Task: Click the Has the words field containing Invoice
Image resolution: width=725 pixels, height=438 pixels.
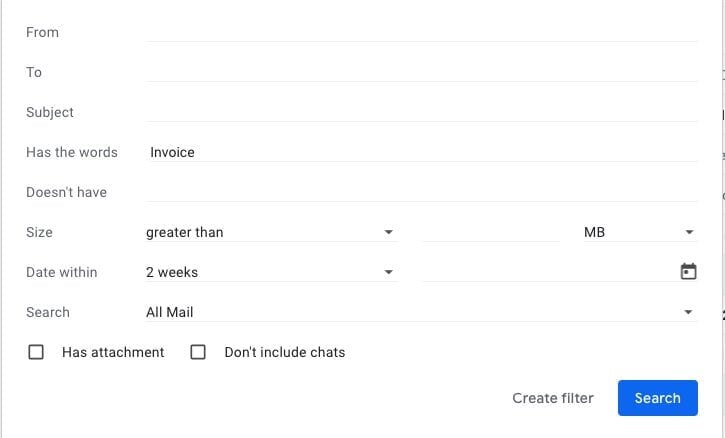Action: (x=421, y=152)
